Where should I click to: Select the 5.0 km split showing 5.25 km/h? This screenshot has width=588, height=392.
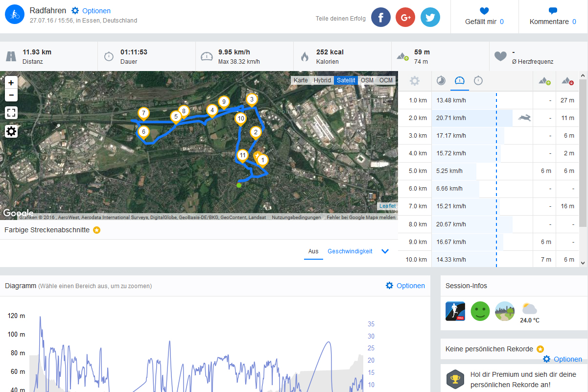[489, 171]
